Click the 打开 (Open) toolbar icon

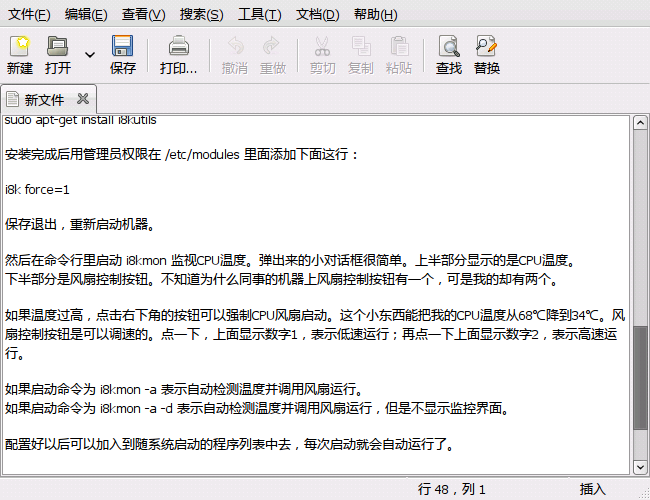(58, 46)
